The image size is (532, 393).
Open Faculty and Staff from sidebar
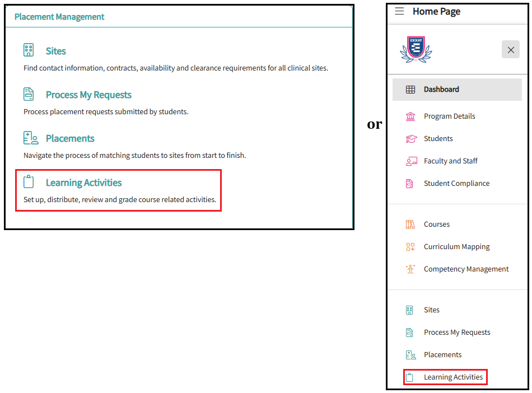point(450,161)
